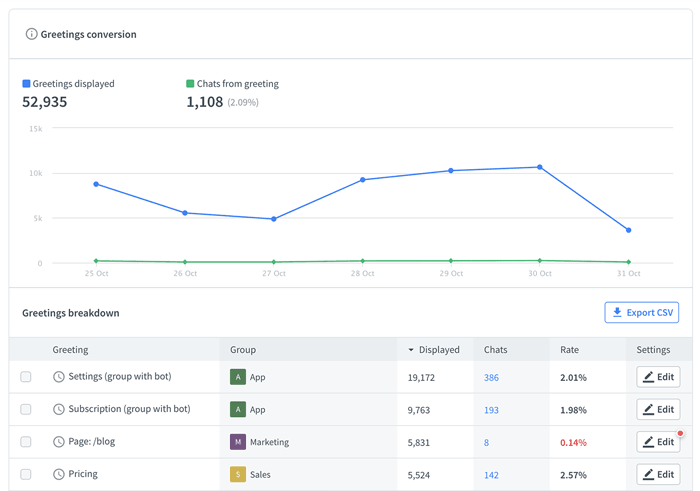Viewport: 700px width, 491px height.
Task: Click the red 0.14% rate value
Action: pos(574,443)
